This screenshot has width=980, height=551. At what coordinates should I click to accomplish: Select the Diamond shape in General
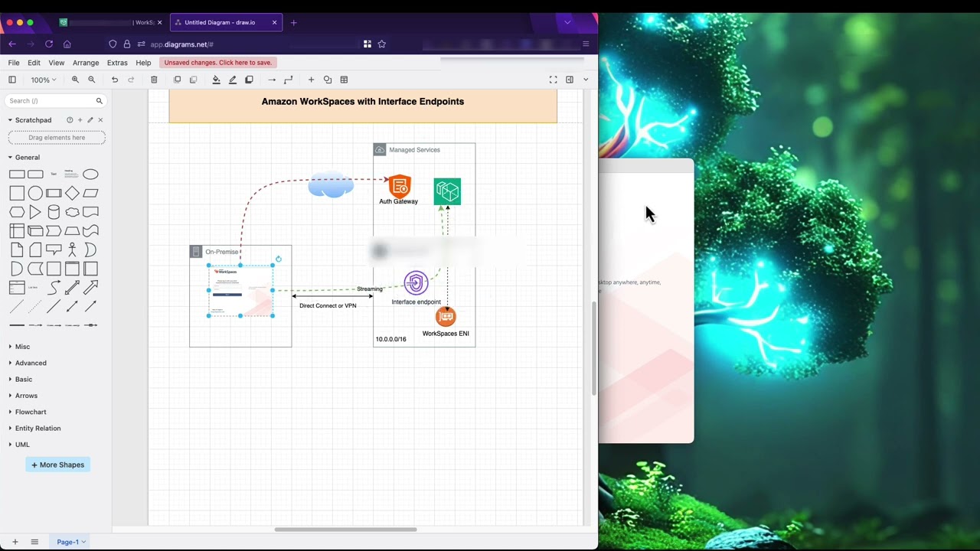(72, 194)
